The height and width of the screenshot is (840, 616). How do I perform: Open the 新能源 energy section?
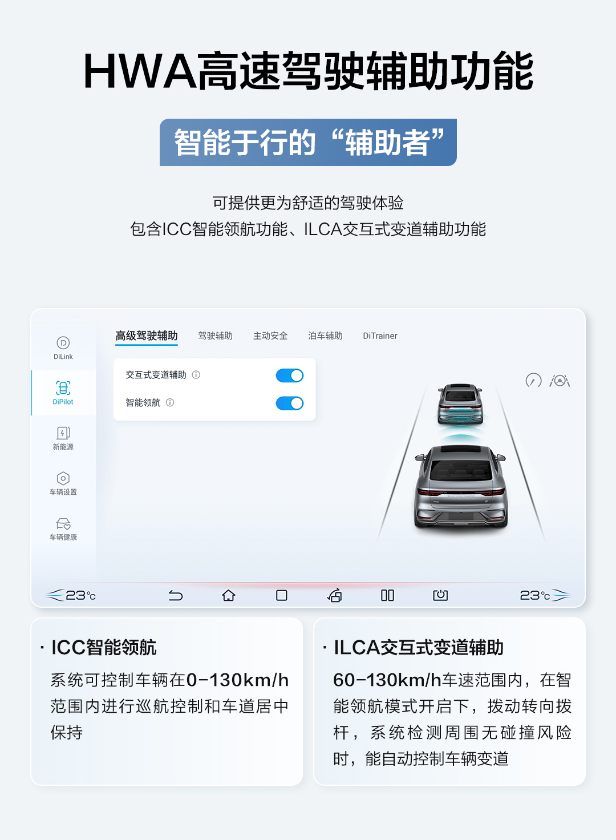[x=63, y=438]
